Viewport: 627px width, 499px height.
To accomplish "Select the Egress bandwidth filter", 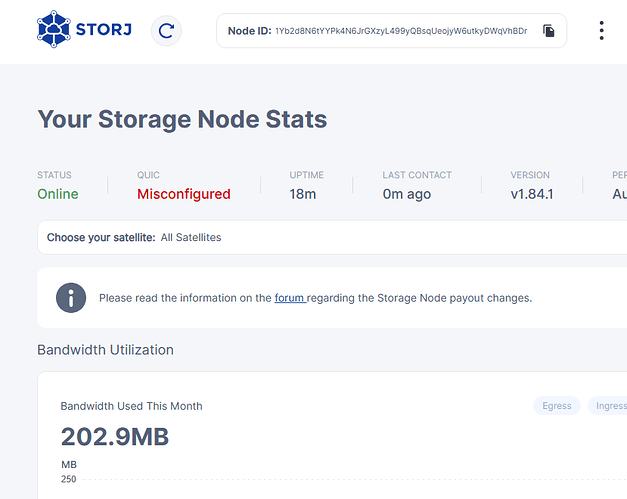I will [x=557, y=406].
